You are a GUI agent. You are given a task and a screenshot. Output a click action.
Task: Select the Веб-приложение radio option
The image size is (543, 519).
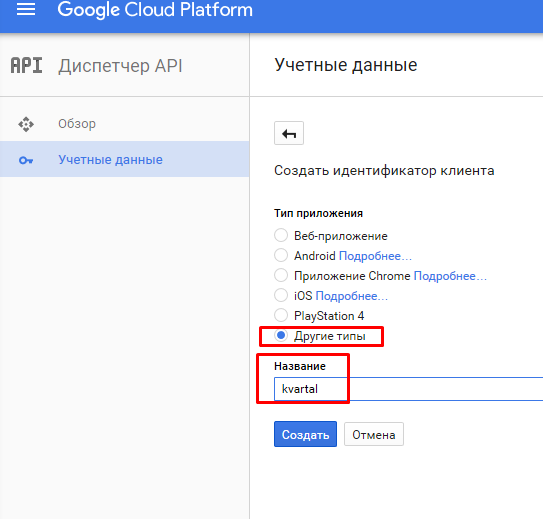click(x=281, y=235)
